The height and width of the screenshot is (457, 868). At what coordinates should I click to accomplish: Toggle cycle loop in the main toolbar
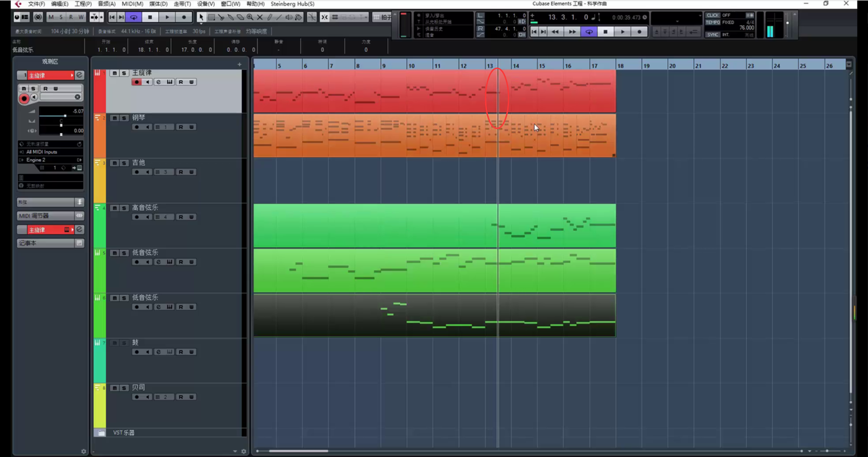(134, 17)
